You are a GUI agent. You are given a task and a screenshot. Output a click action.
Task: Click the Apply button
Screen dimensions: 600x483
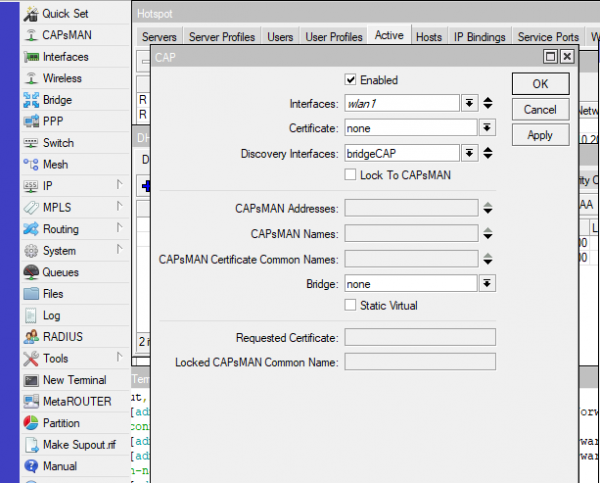click(539, 135)
